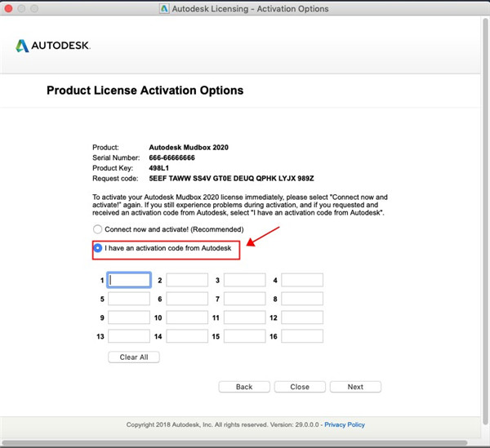Click activation code field 5
The height and width of the screenshot is (448, 490).
[129, 299]
